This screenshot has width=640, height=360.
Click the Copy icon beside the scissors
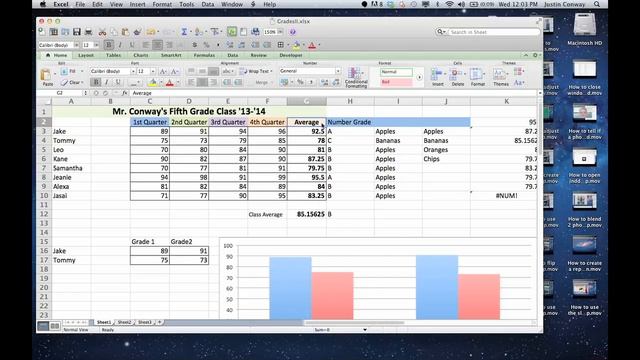point(114,32)
